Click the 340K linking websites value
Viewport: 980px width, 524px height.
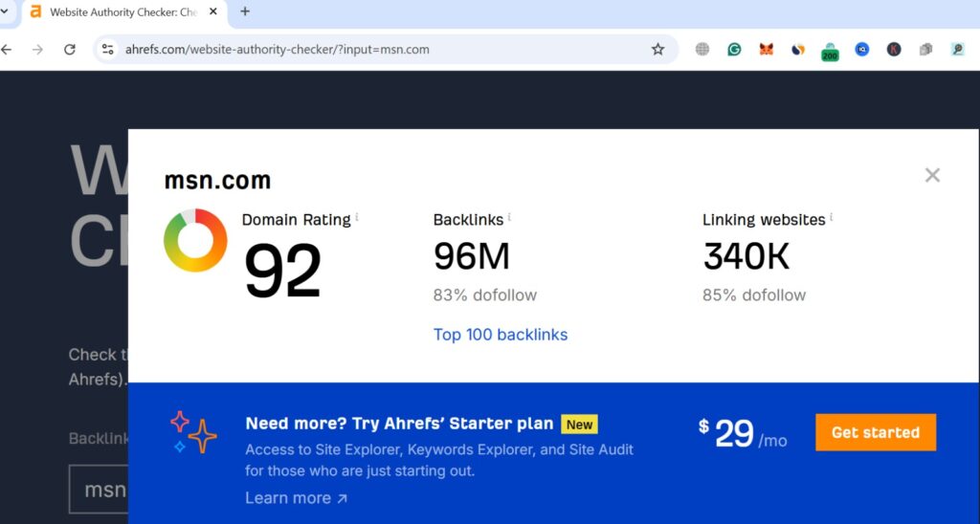[746, 256]
